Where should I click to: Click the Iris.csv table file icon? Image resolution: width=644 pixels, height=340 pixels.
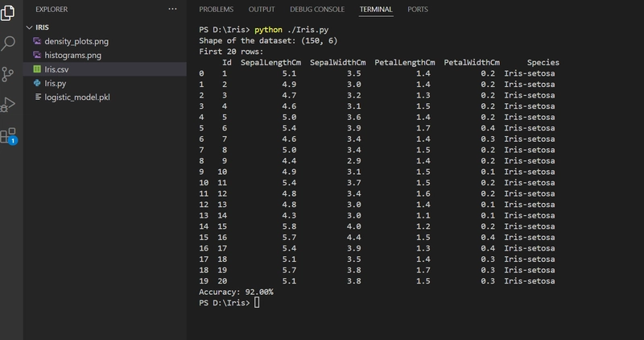(37, 69)
